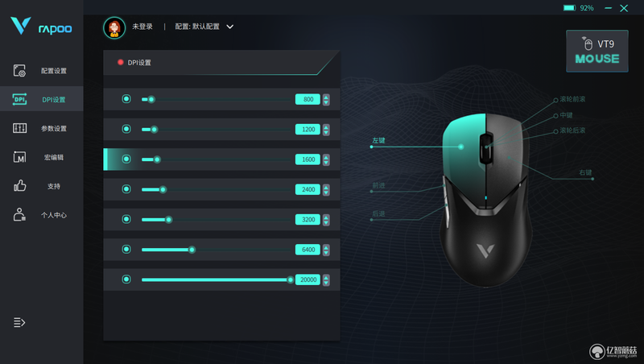This screenshot has width=644, height=364.
Task: Click the 未登录 login text
Action: click(142, 27)
